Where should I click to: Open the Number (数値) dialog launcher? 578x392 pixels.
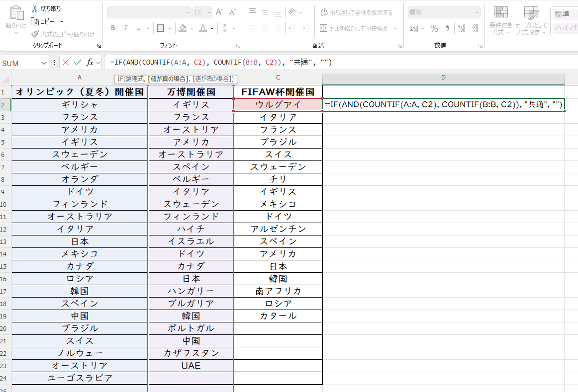(481, 46)
